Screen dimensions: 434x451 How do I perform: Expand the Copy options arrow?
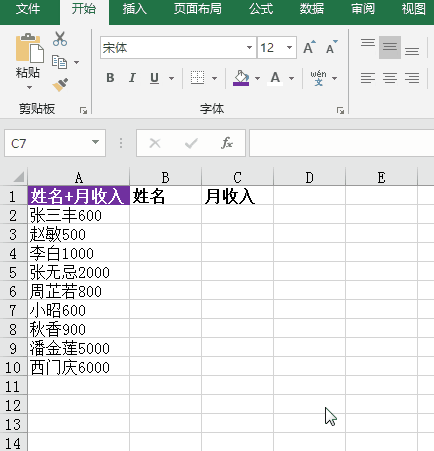pos(77,62)
